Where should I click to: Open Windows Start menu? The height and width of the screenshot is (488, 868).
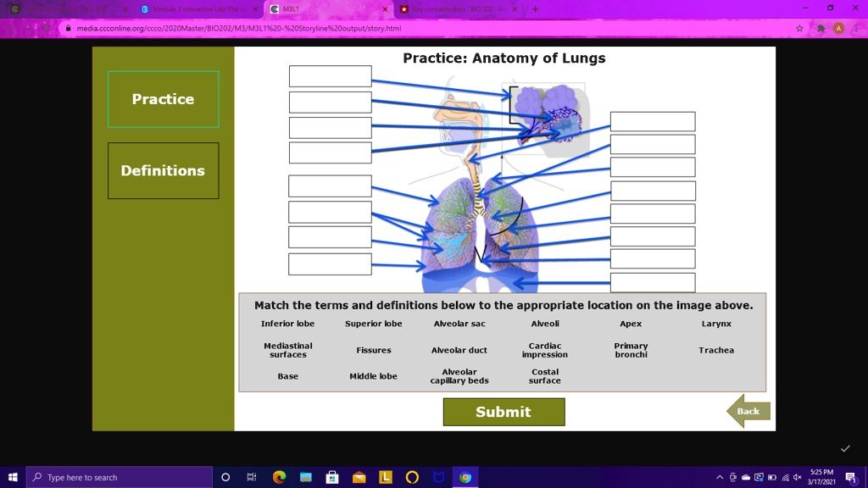click(x=13, y=477)
